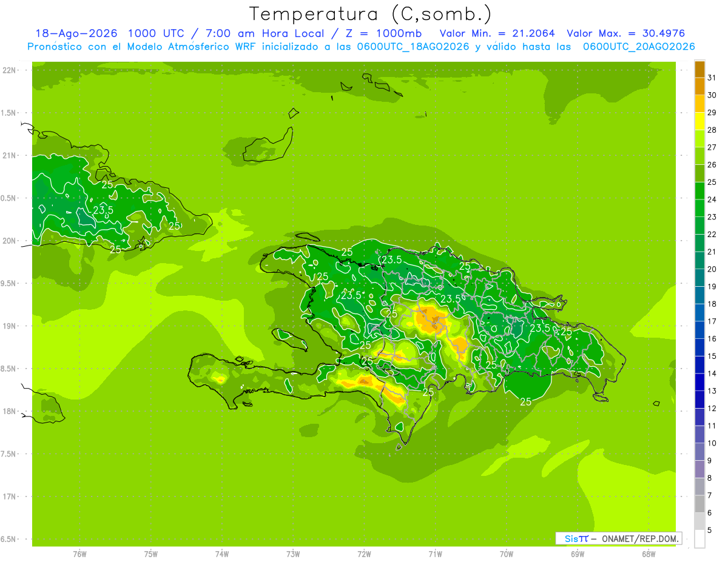Click the 18N latitude axis label
Screen dimensions: 728x562
[10, 411]
